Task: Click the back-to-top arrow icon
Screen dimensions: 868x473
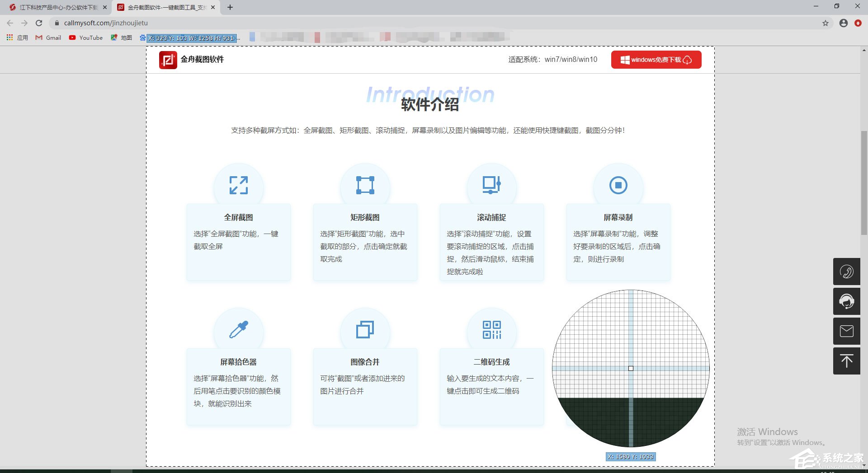Action: click(x=846, y=361)
